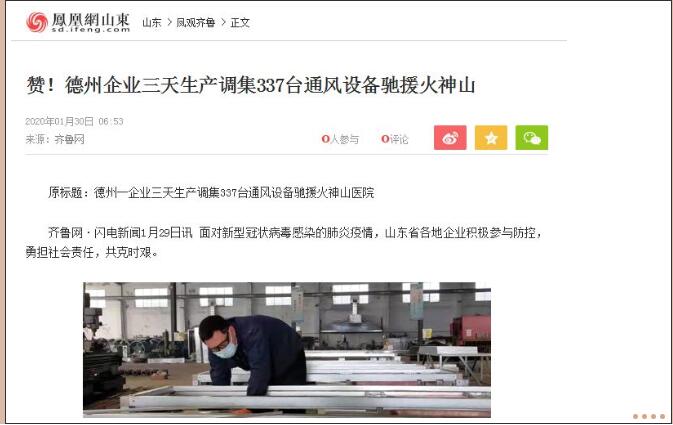Go to 凤观齐鲁 in the breadcrumb
Image resolution: width=673 pixels, height=425 pixels.
(196, 22)
